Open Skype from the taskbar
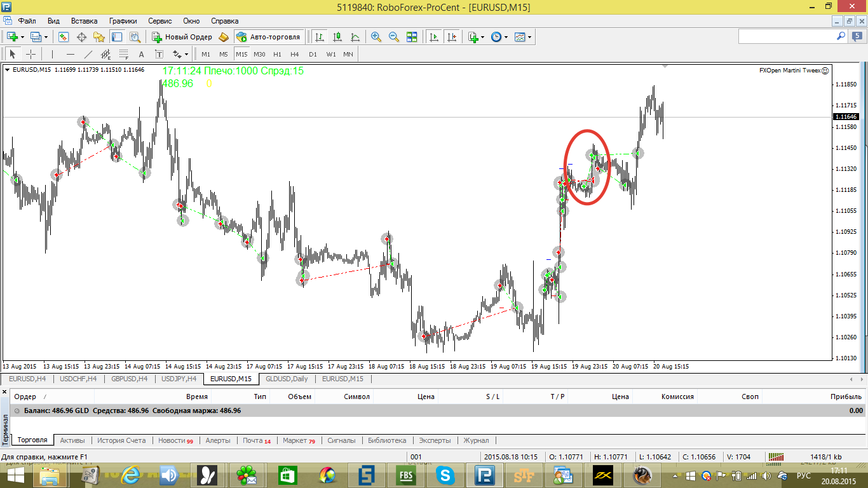 445,475
